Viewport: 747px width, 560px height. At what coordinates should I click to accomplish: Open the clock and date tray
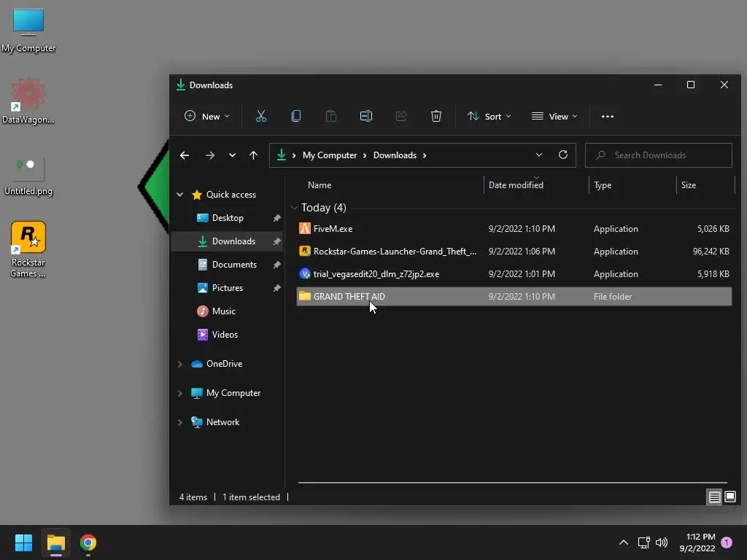697,542
